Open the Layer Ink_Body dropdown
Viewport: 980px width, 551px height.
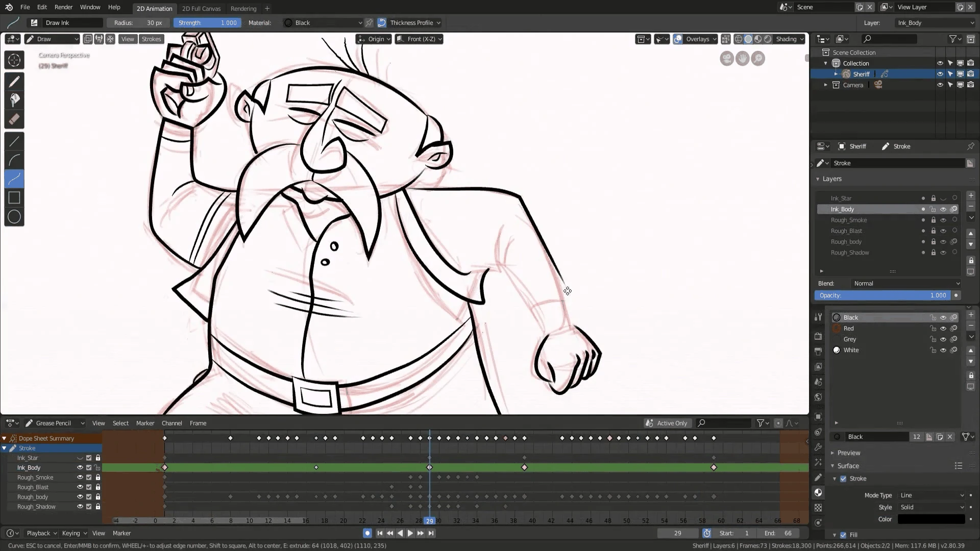[935, 23]
